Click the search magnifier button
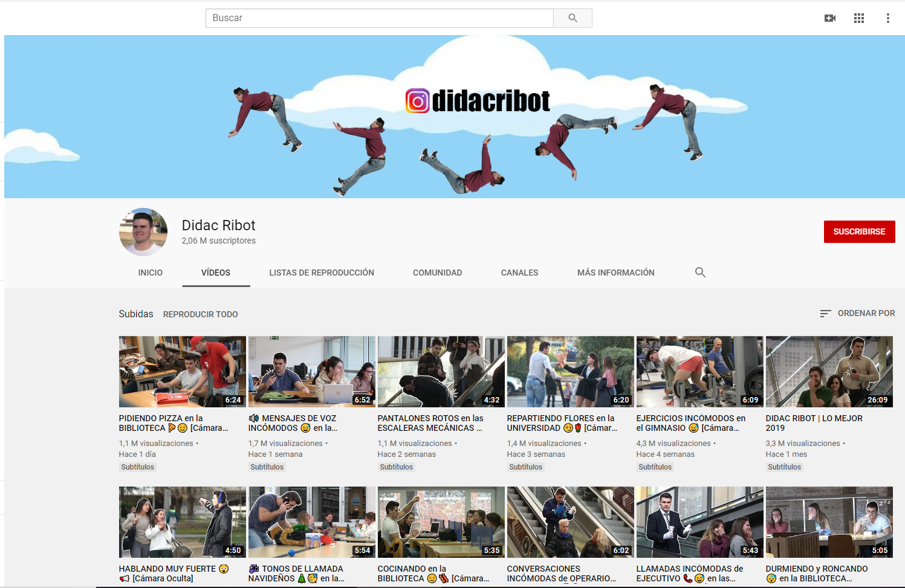905x588 pixels. pyautogui.click(x=572, y=18)
